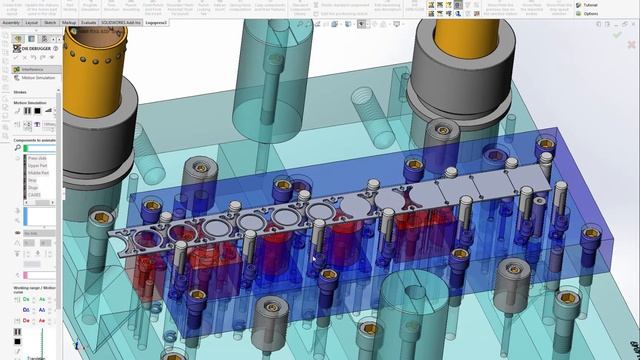Toggle the eye visibility icon
This screenshot has height=360, width=640.
(18, 233)
